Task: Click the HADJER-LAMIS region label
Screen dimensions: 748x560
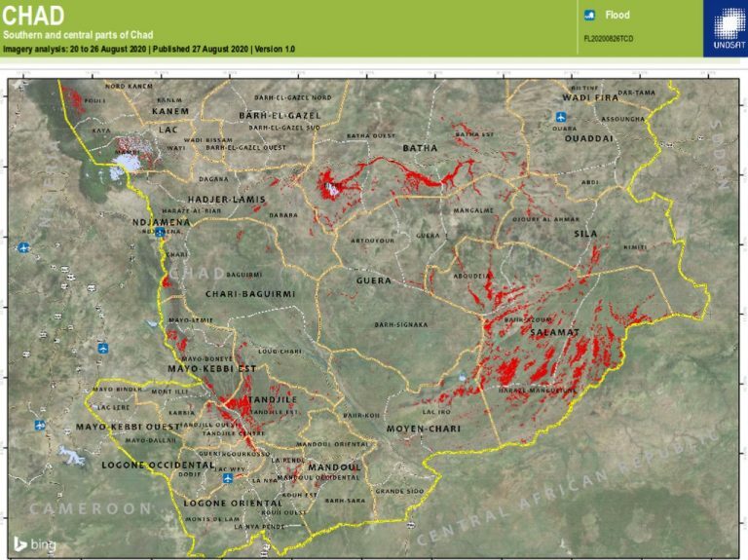Action: (227, 200)
